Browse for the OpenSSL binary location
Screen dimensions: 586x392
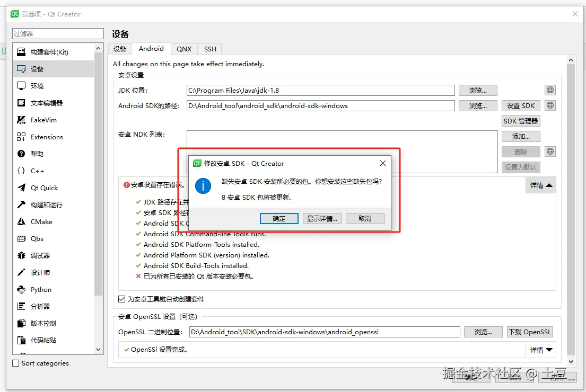coord(483,332)
